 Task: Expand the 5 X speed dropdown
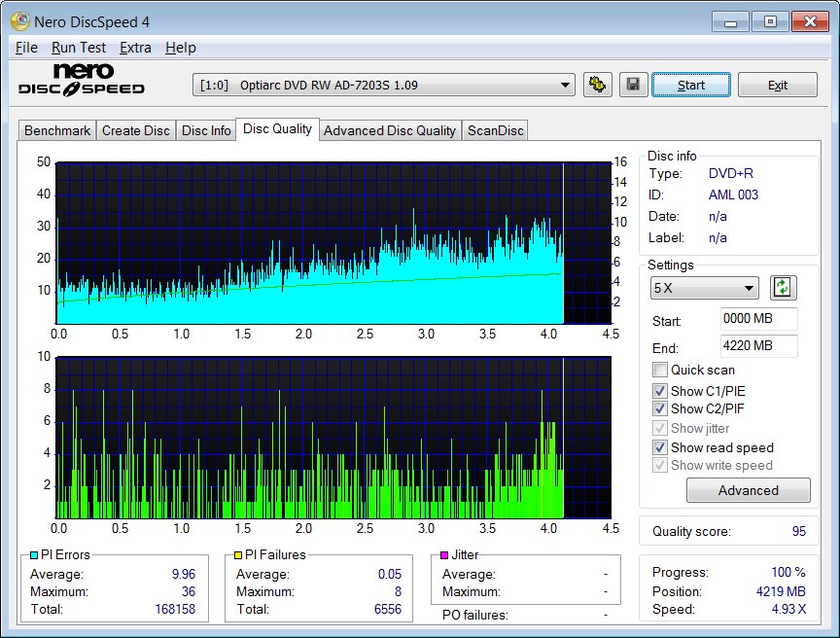(x=705, y=288)
